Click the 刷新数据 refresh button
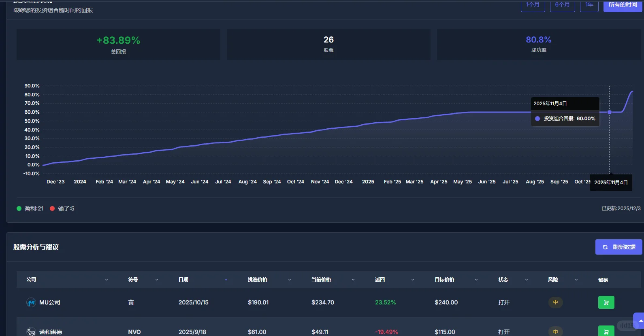Screen dimensions: 644x336 (x=619, y=247)
